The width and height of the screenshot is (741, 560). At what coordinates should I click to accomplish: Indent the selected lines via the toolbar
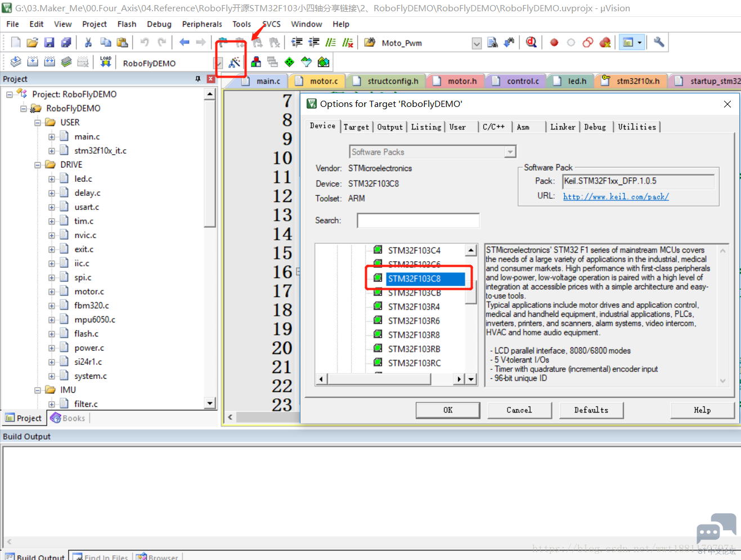297,42
